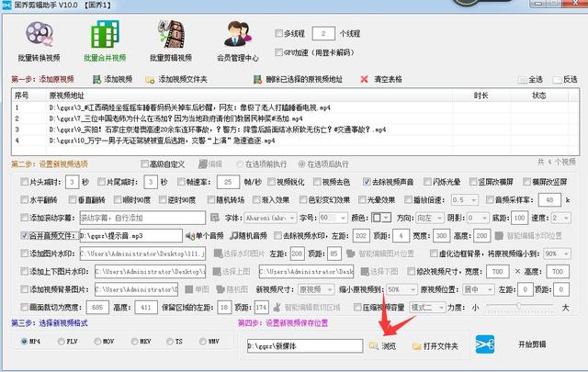Viewport: 588px width, 372px height.
Task: Toggle the GPU加速 checkbox
Action: click(x=280, y=51)
